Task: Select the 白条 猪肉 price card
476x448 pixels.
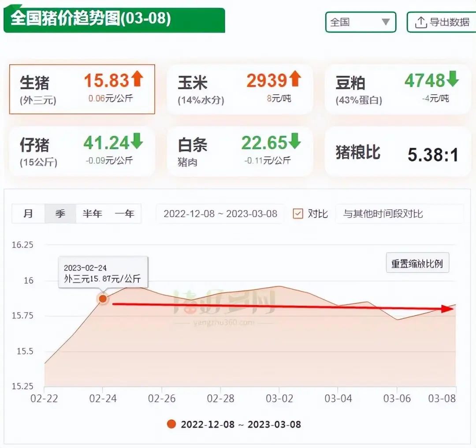Action: pyautogui.click(x=240, y=152)
